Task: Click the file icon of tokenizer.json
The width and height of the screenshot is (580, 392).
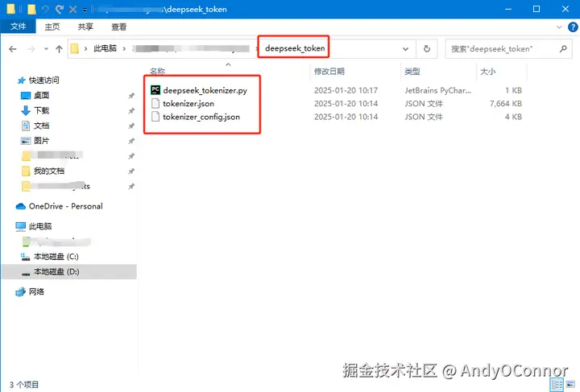Action: 155,104
